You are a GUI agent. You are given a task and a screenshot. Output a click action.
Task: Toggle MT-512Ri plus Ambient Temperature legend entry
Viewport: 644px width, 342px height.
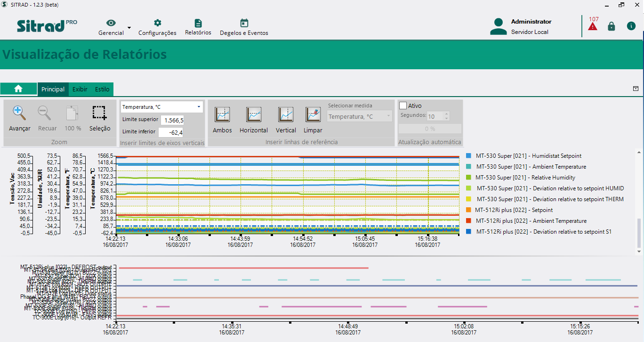coord(531,221)
